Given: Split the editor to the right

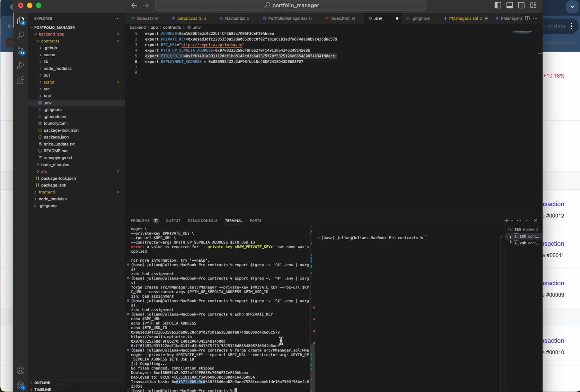Looking at the screenshot, I should tap(527, 18).
